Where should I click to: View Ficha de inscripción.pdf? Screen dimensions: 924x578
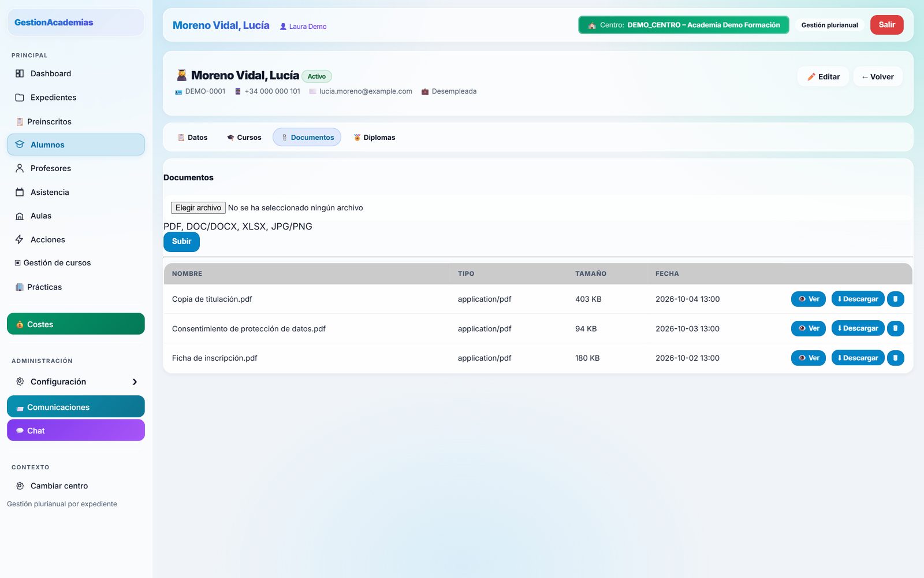808,358
